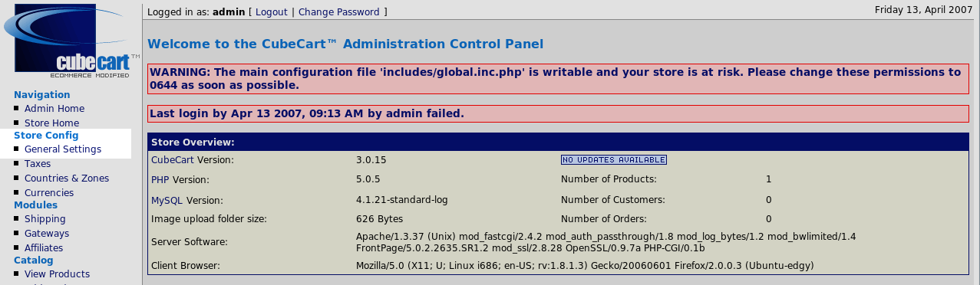Viewport: 980px width, 285px height.
Task: Go to the Store Home link
Action: click(x=51, y=123)
